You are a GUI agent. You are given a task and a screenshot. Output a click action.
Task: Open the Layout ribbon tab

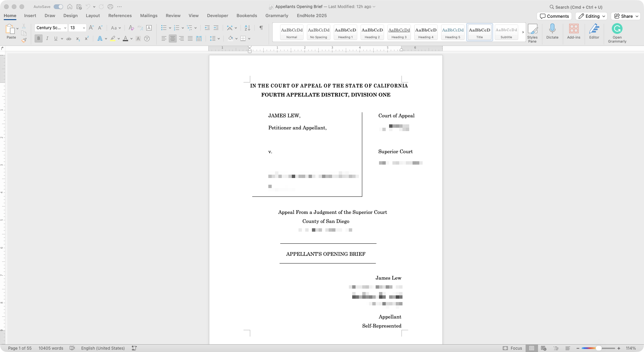93,16
